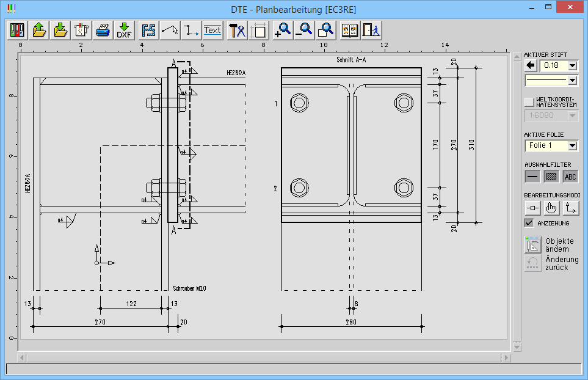Click the DXF export icon
588x380 pixels.
click(125, 30)
